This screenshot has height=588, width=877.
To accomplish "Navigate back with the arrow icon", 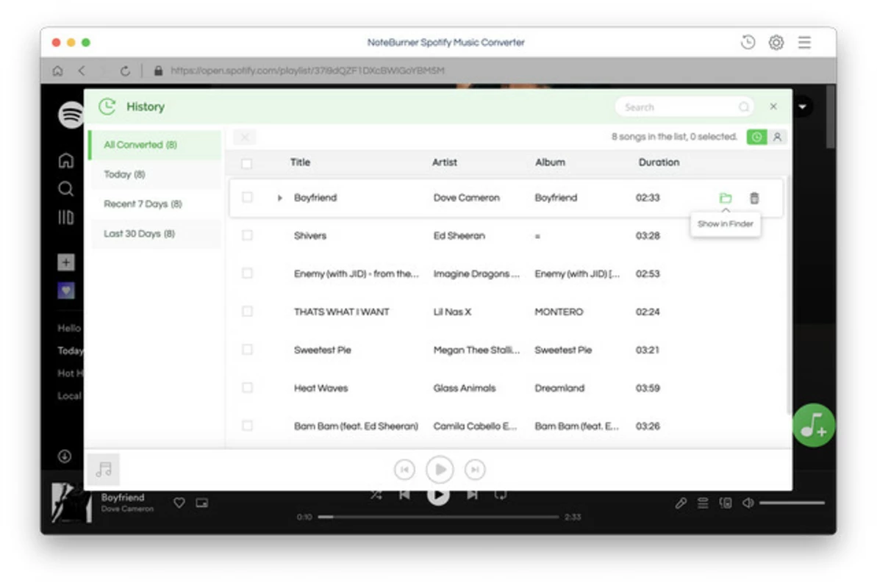I will pos(82,71).
